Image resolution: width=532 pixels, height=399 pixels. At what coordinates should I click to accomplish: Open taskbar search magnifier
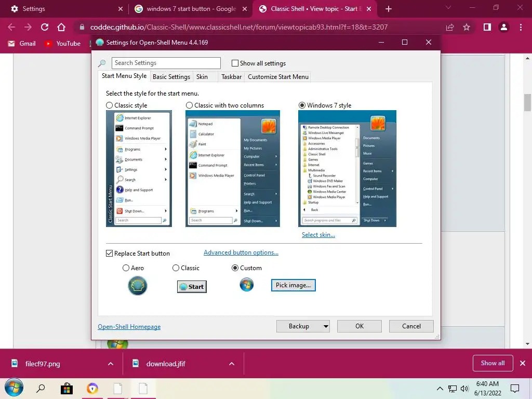(41, 388)
